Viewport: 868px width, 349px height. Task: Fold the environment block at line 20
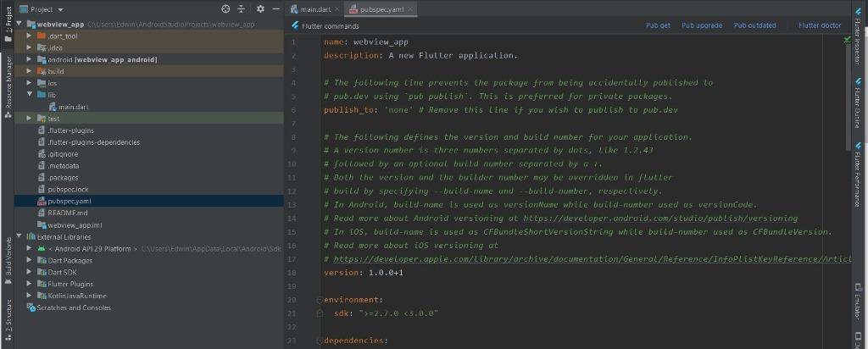click(x=320, y=300)
